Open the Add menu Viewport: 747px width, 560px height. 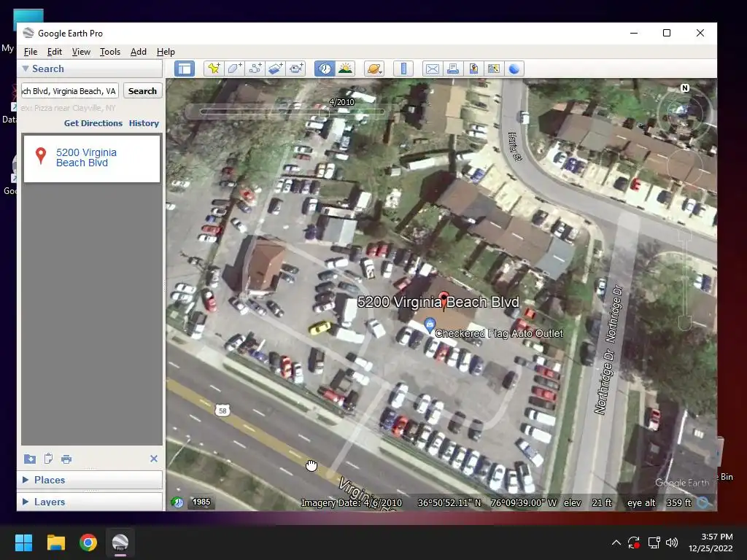click(139, 52)
